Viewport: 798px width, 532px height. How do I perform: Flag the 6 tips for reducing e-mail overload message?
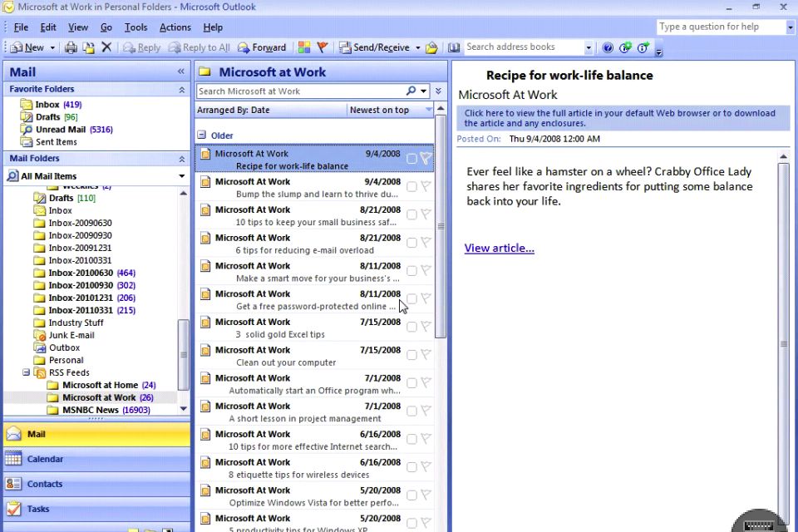point(426,243)
